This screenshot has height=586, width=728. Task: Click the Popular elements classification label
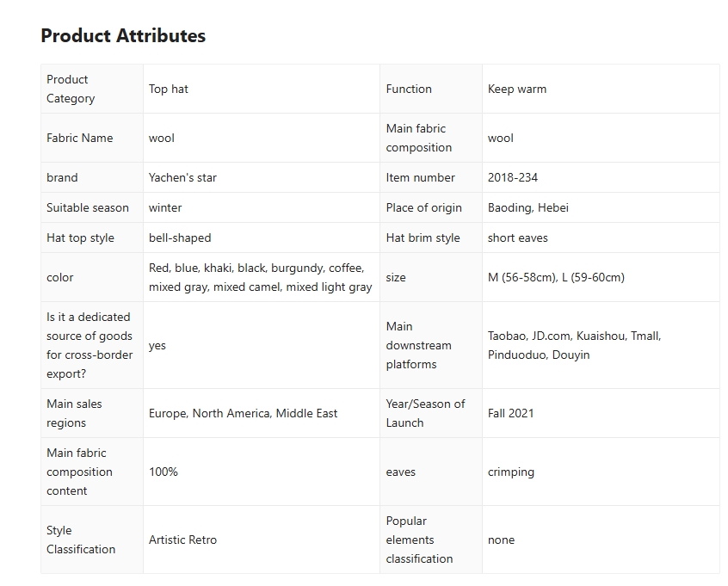pos(419,540)
